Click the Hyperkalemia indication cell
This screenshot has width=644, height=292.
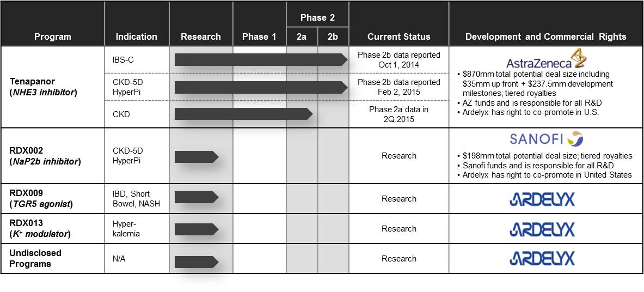tap(126, 229)
